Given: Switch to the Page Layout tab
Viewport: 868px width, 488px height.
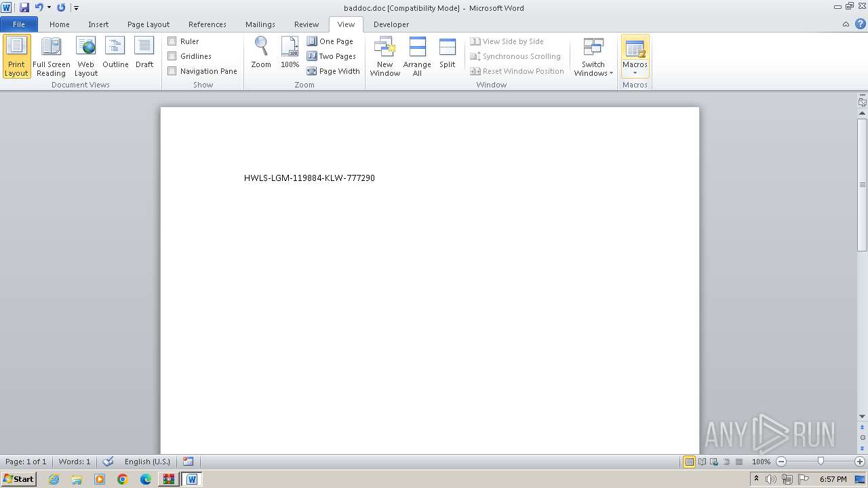Looking at the screenshot, I should click(x=149, y=24).
